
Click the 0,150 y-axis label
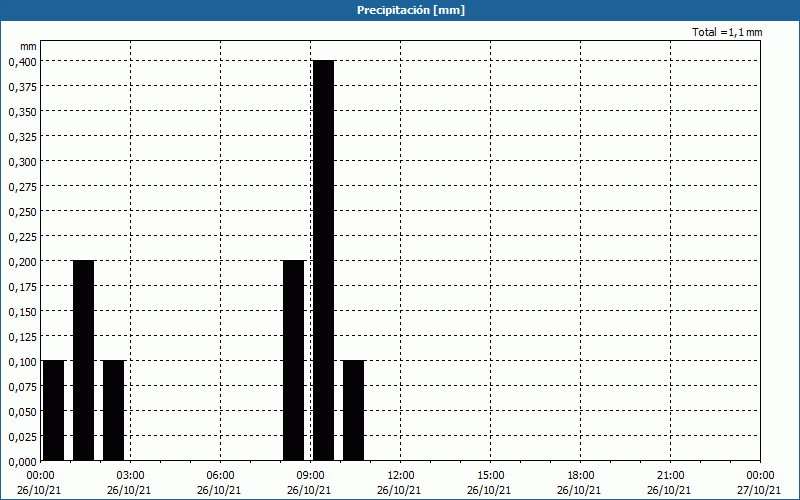(x=23, y=312)
